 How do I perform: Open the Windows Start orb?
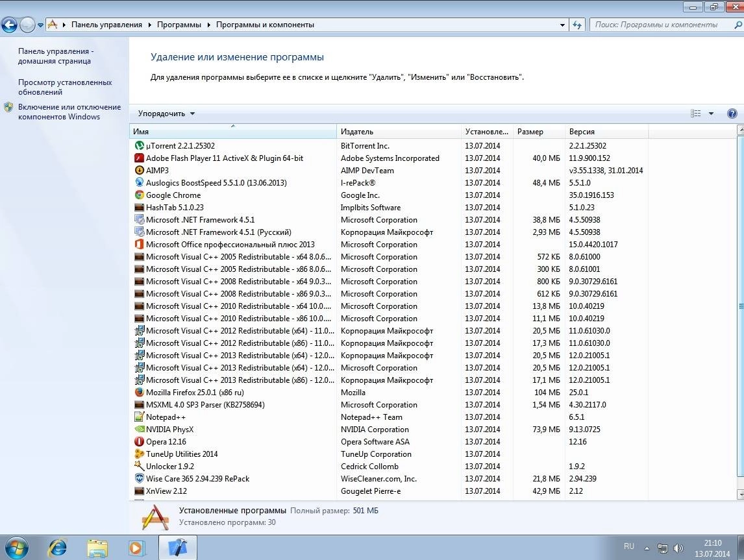(16, 548)
